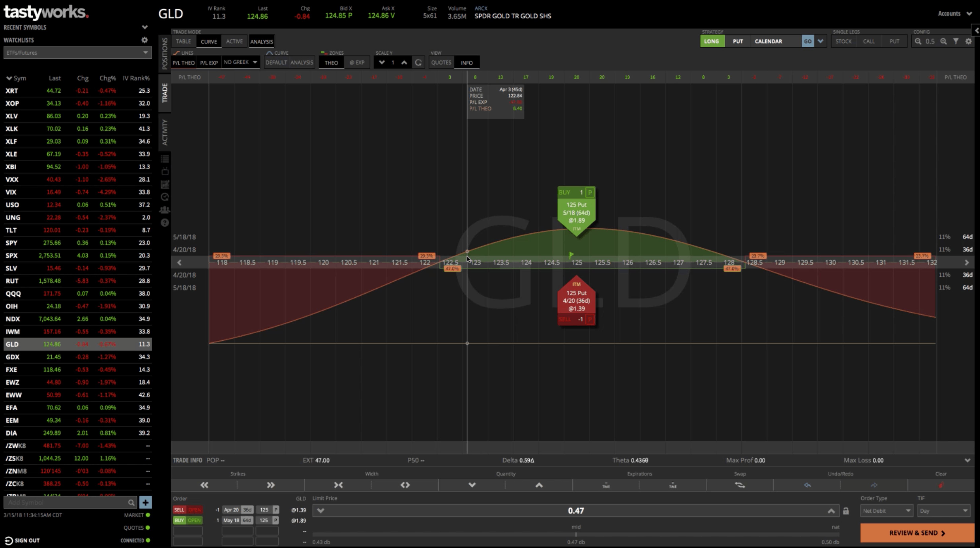Open the follow traders people icon
Image resolution: width=980 pixels, height=548 pixels.
165,210
